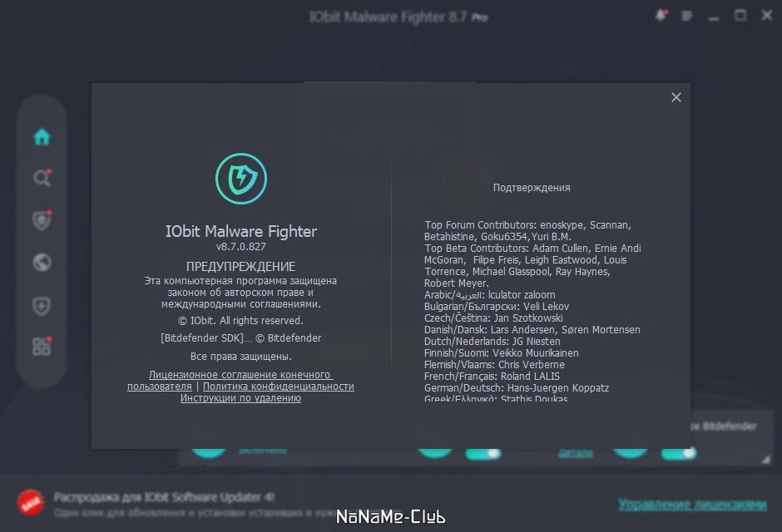Click version text v8.7.0.827
Screen dimensions: 782x532
(241, 247)
